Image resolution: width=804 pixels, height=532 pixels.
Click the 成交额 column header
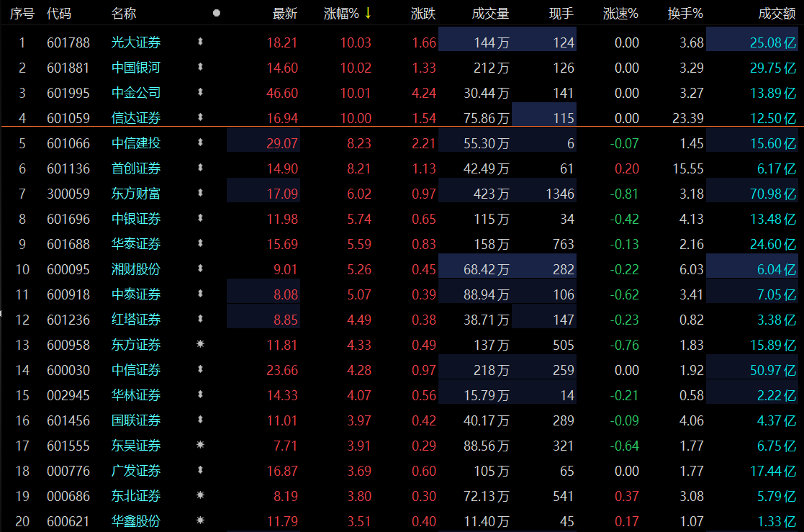[x=777, y=14]
